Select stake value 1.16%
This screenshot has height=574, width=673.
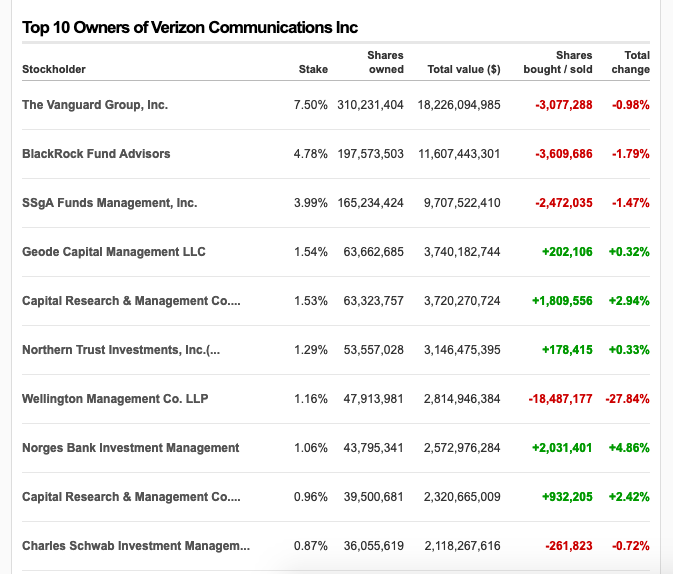coord(311,399)
